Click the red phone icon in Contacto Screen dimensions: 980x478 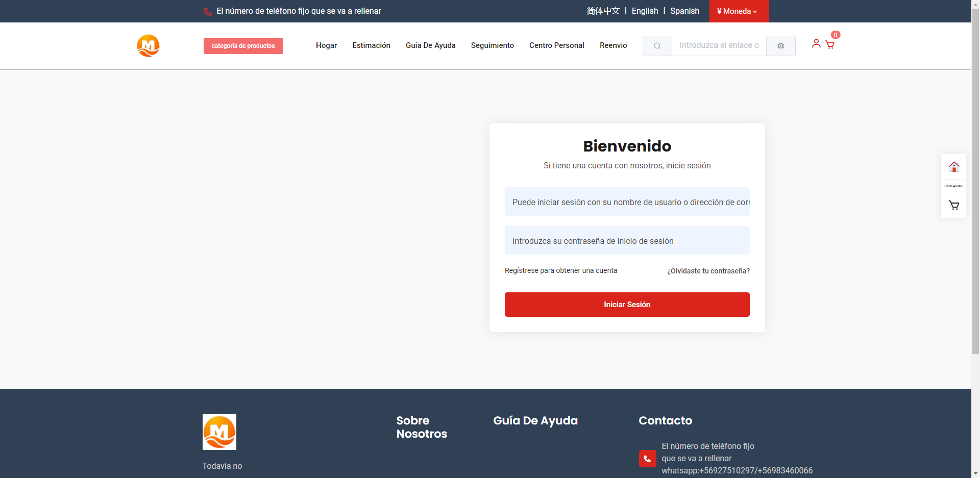click(x=647, y=459)
